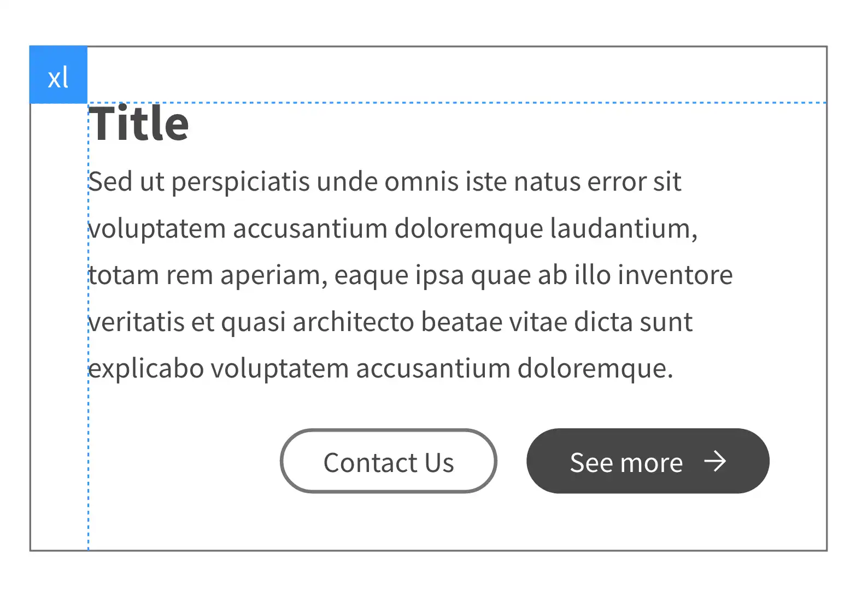Click the See more label text
This screenshot has height=590, width=868.
tap(626, 463)
